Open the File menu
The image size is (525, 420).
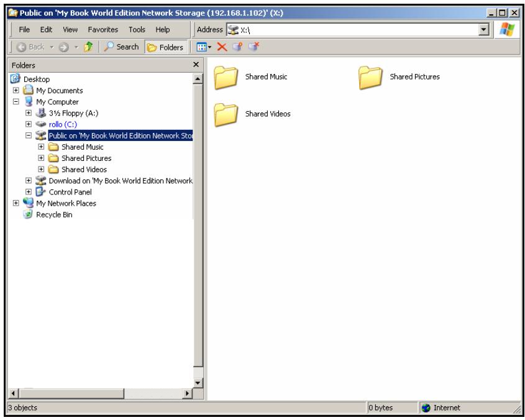coord(24,29)
